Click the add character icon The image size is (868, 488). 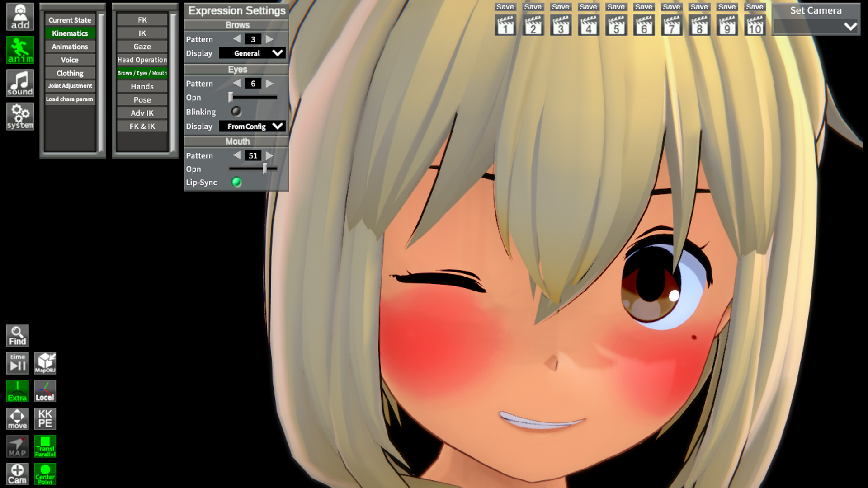(20, 17)
